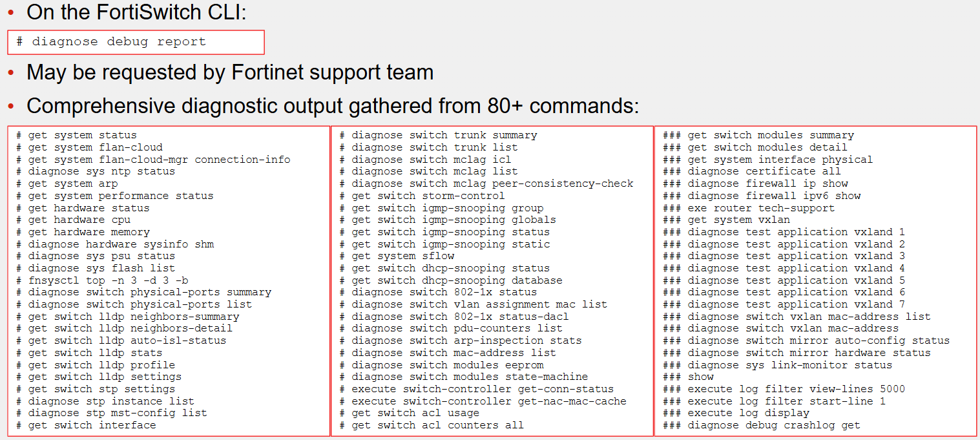Click "get switch modules summary" command
The height and width of the screenshot is (440, 980).
click(x=758, y=135)
